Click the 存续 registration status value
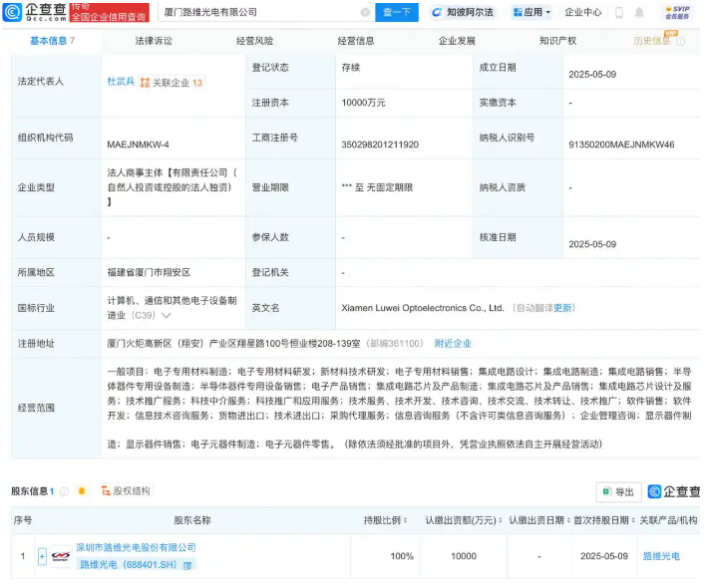Viewport: 705px width, 588px height. [x=351, y=68]
